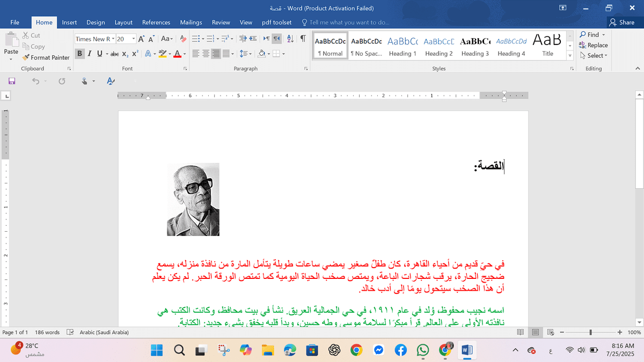The width and height of the screenshot is (644, 362).
Task: Click the Save icon on Quick Access Toolbar
Action: pyautogui.click(x=12, y=80)
